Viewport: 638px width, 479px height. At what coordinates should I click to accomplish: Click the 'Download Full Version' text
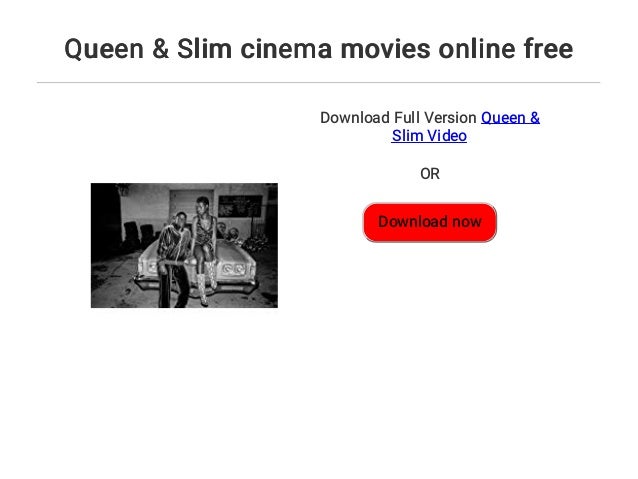point(398,118)
